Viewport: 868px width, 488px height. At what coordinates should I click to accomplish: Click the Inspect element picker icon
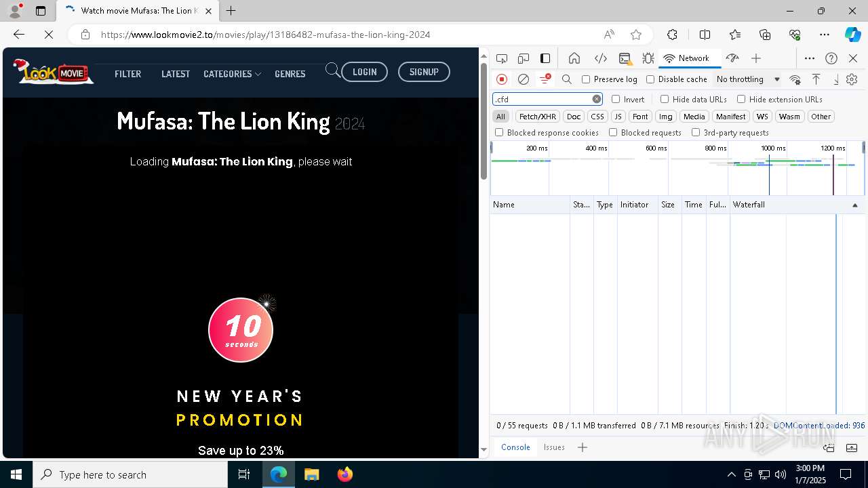(502, 58)
